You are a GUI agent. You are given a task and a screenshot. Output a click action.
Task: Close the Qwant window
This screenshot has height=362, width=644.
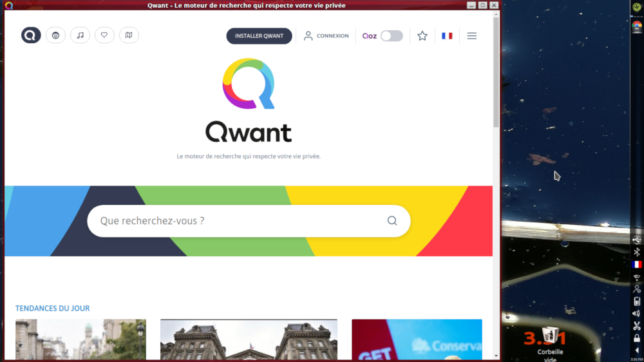coord(494,5)
